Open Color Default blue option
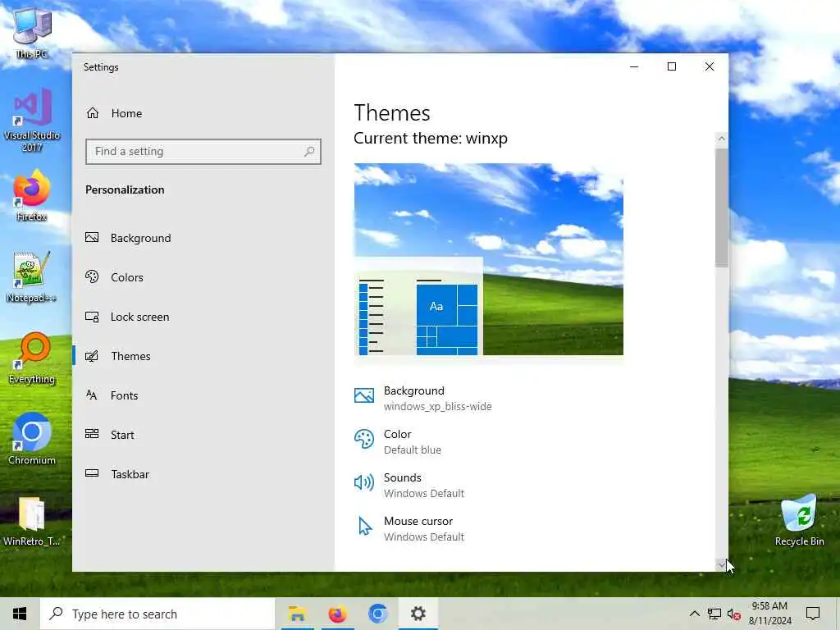The image size is (840, 630). click(x=398, y=441)
